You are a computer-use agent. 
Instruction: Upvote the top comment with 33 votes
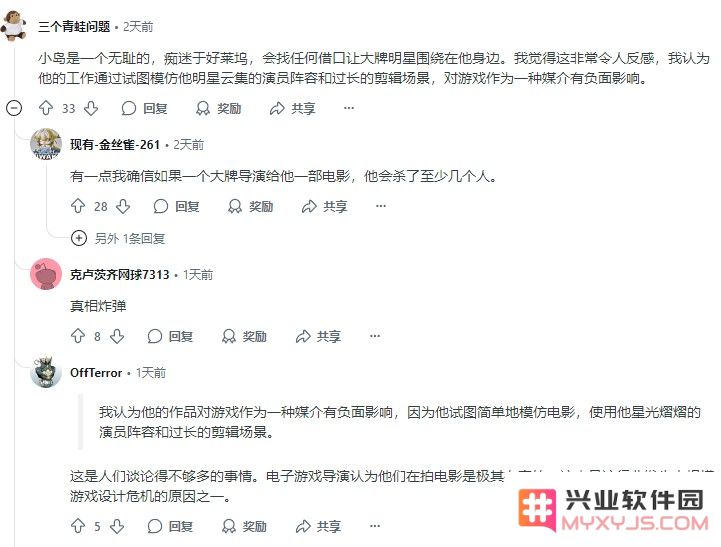click(x=46, y=108)
